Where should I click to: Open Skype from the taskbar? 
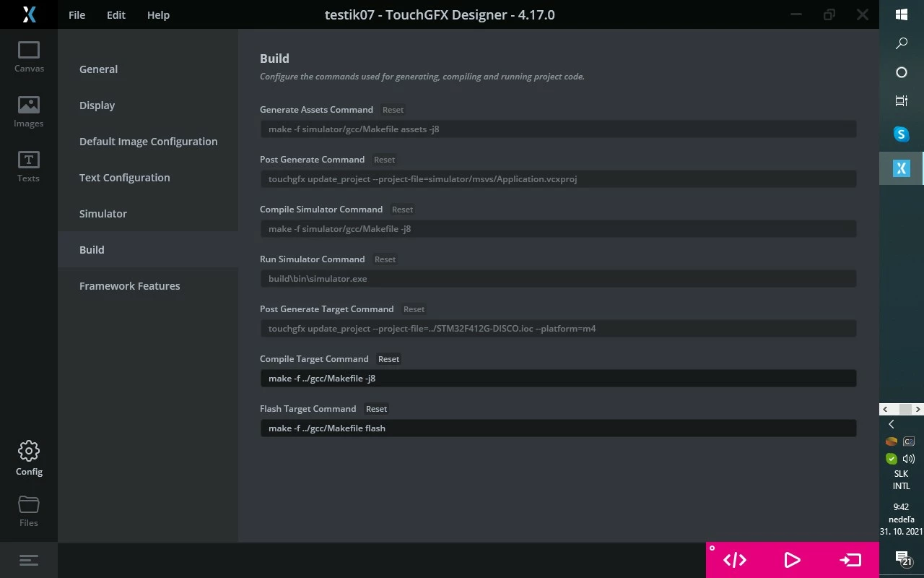(901, 134)
